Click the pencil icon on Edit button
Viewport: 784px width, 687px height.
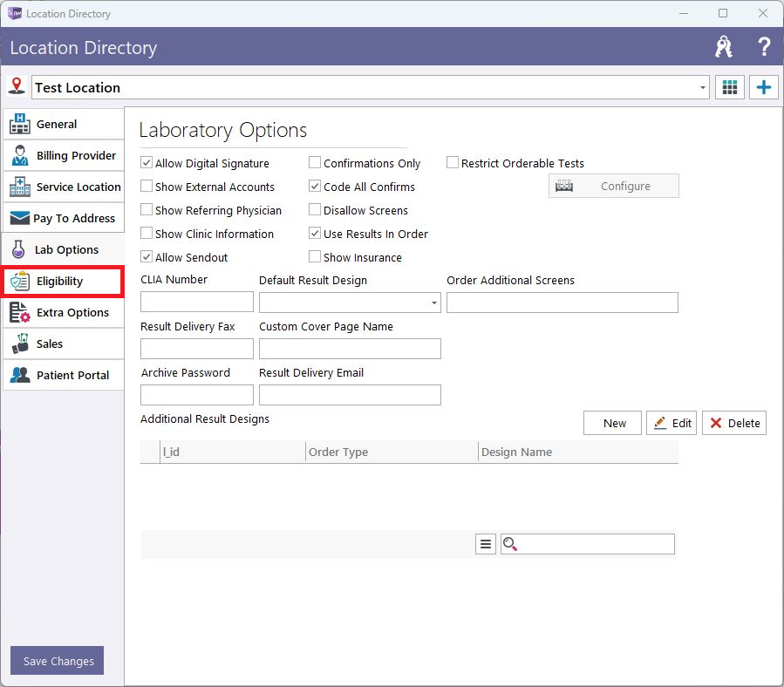pos(660,423)
